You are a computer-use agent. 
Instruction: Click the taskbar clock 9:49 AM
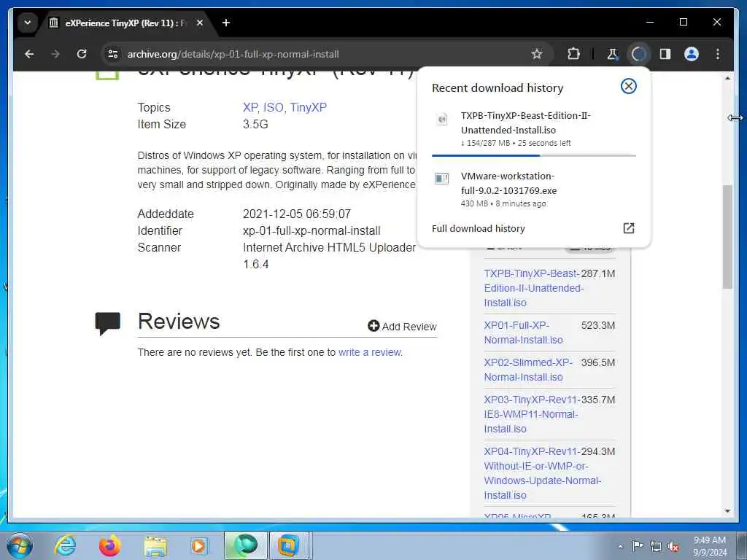710,540
